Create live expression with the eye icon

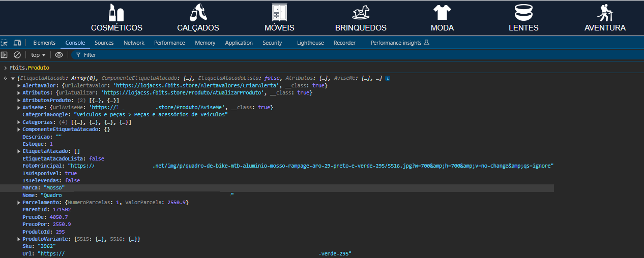coord(59,55)
